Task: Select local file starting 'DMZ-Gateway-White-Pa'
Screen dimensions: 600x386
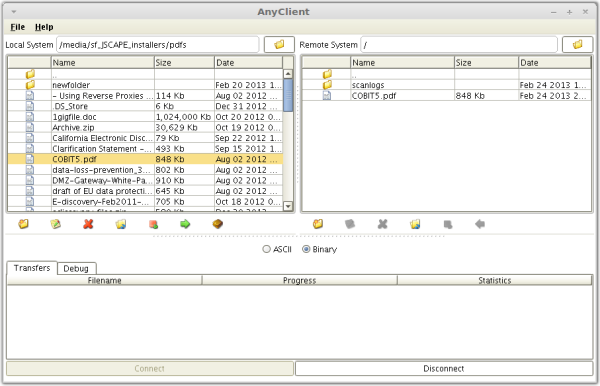Action: point(103,180)
